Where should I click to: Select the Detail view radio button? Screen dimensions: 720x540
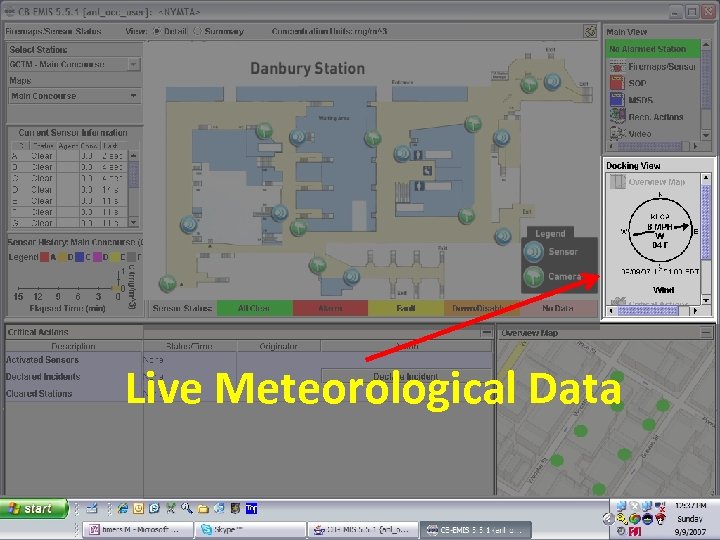pyautogui.click(x=157, y=31)
